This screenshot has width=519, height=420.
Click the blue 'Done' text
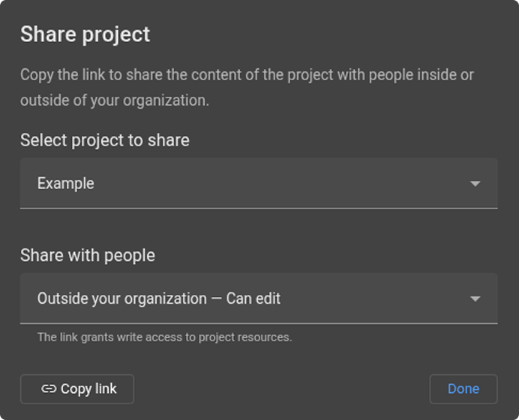coord(463,388)
